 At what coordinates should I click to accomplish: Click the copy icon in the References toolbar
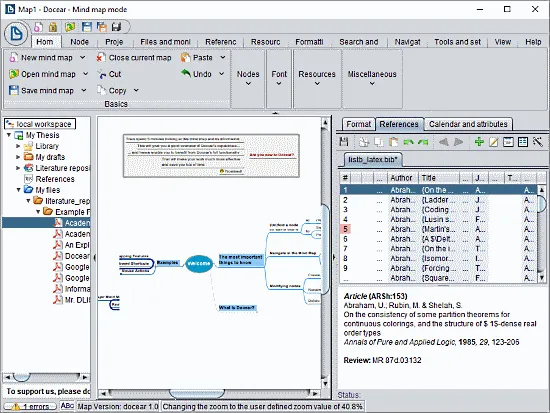click(x=379, y=142)
